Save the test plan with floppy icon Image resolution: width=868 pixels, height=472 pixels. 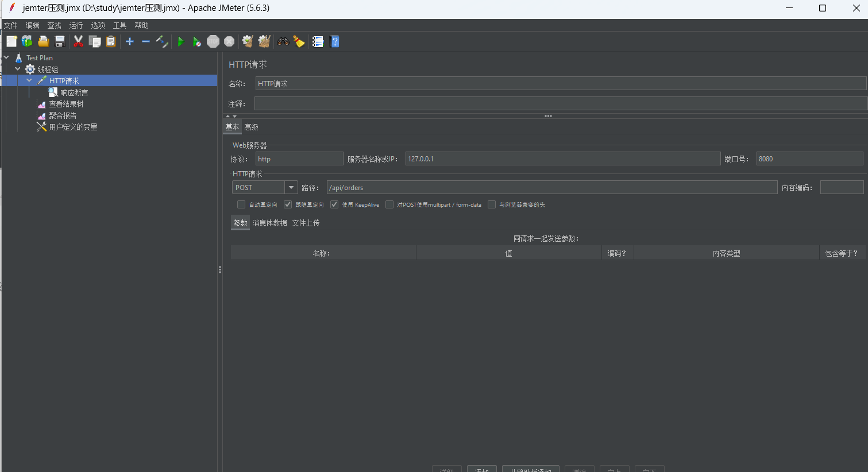pos(59,41)
